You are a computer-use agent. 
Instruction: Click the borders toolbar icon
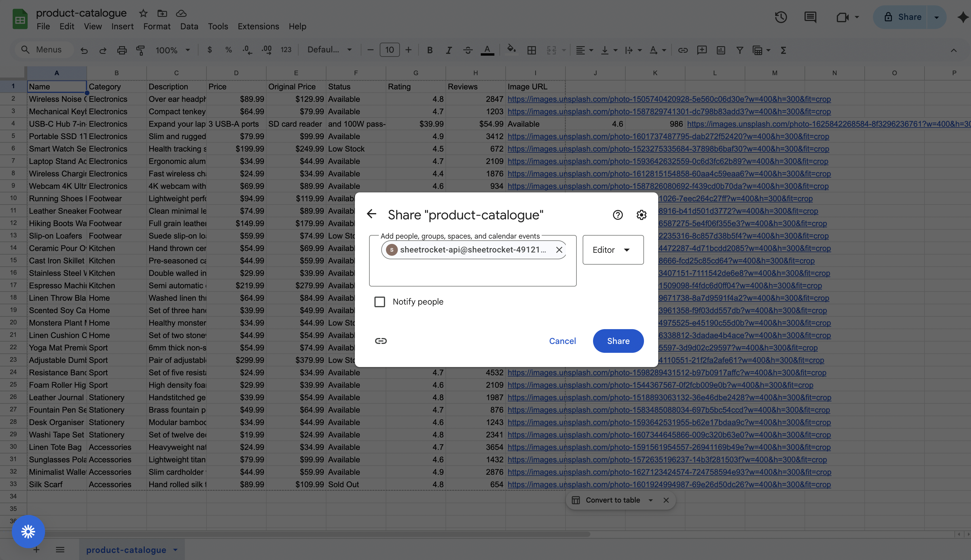tap(531, 50)
